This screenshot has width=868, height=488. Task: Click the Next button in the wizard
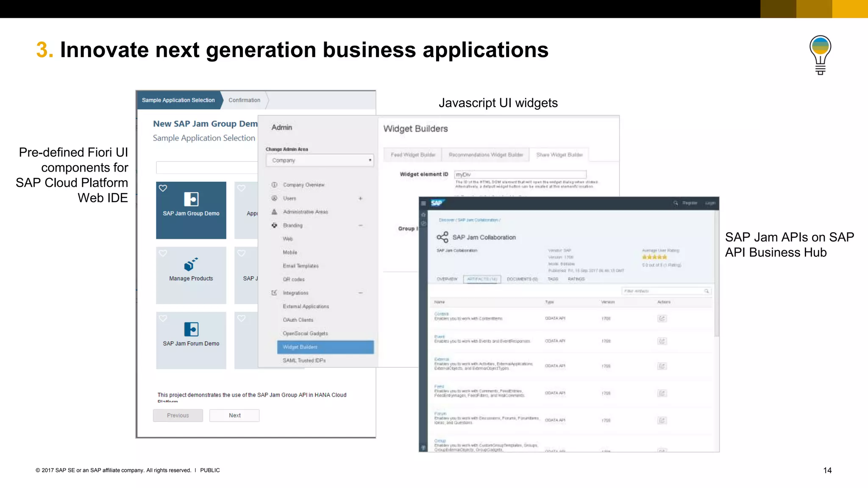point(234,416)
